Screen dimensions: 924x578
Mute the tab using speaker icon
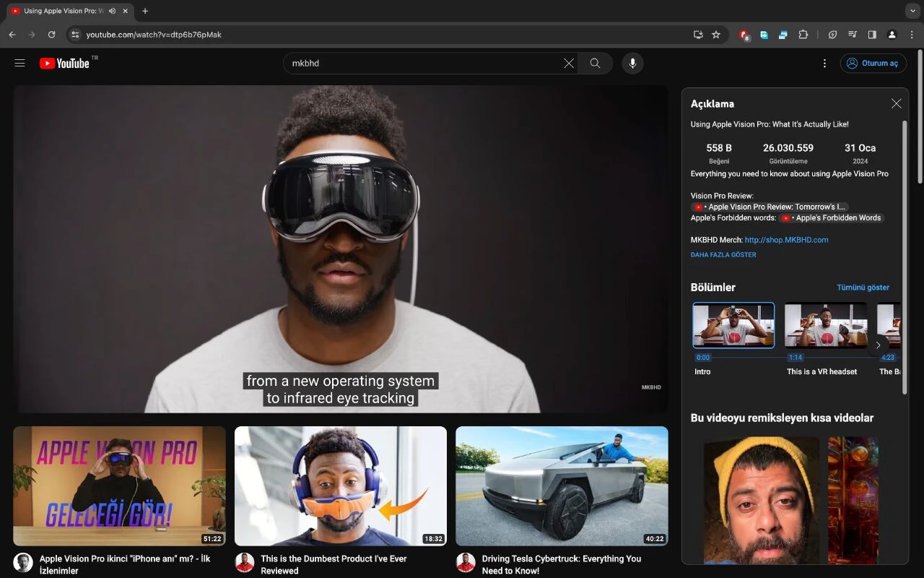(x=112, y=11)
